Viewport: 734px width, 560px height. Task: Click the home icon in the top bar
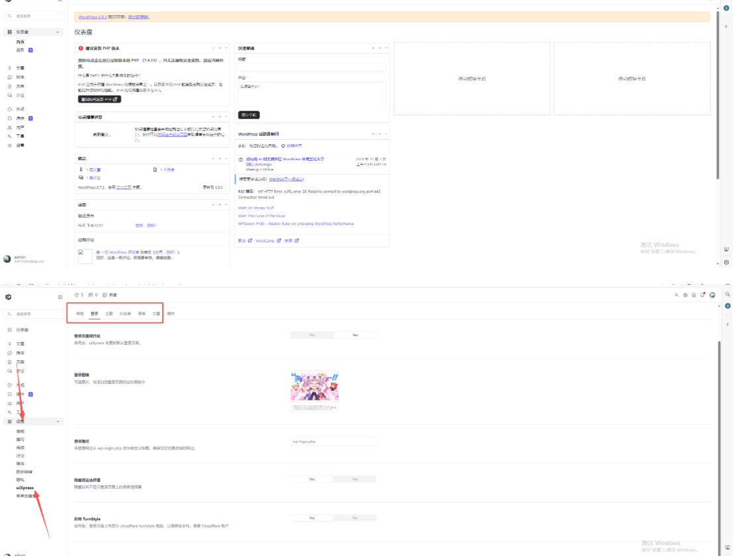(x=694, y=295)
